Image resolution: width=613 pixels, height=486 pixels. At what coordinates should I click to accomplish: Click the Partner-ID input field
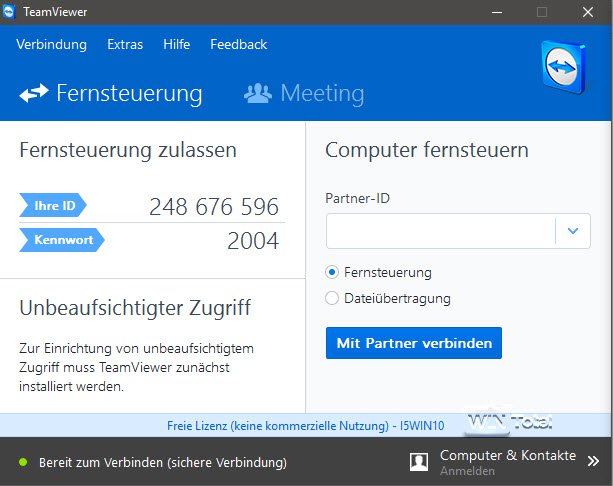click(440, 231)
